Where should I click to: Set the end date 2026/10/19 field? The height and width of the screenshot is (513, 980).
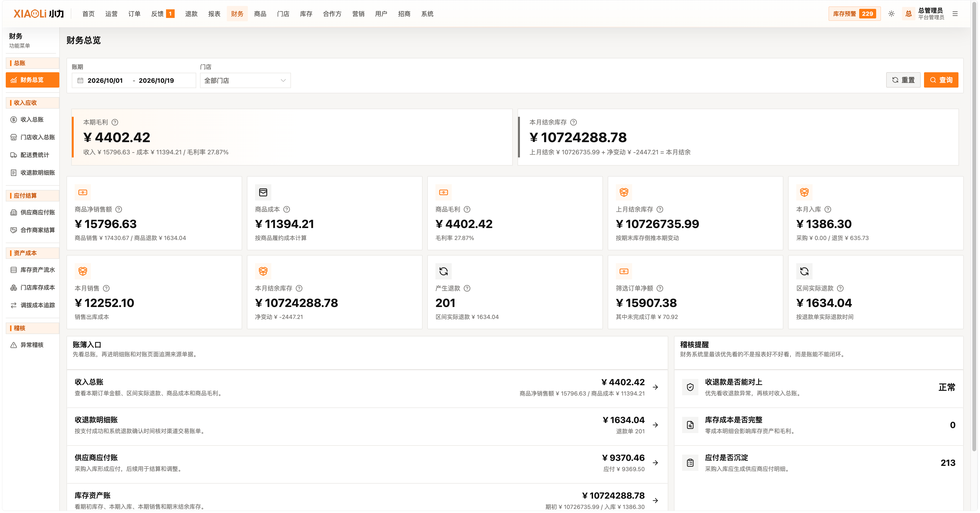click(156, 81)
